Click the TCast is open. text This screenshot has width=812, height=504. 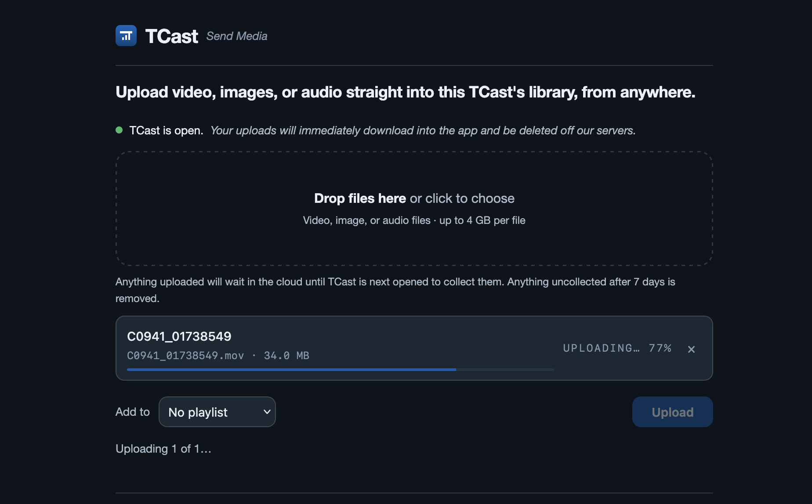click(x=166, y=130)
